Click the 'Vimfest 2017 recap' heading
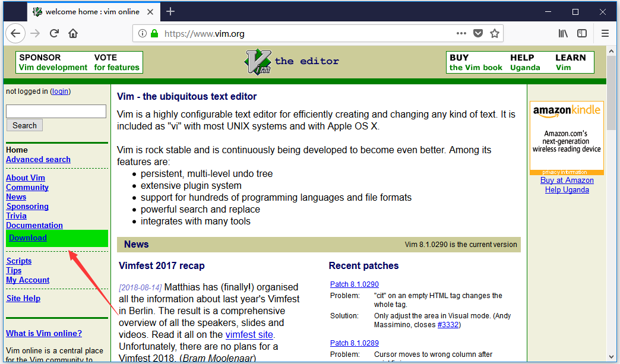This screenshot has width=620, height=364. (162, 265)
